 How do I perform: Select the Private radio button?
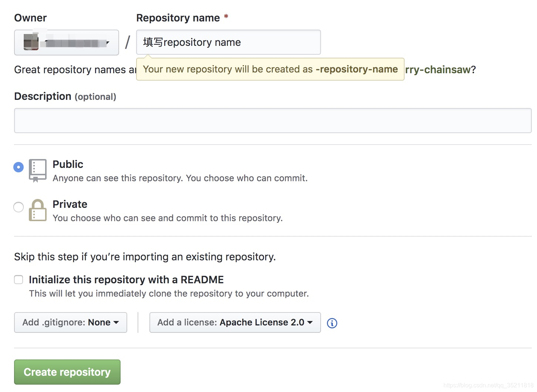coord(18,207)
